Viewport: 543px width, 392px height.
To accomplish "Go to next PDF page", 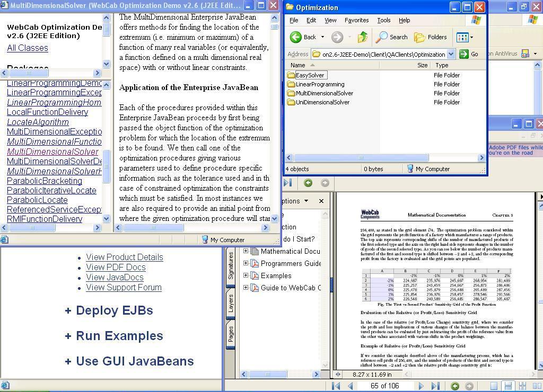I will [x=421, y=386].
